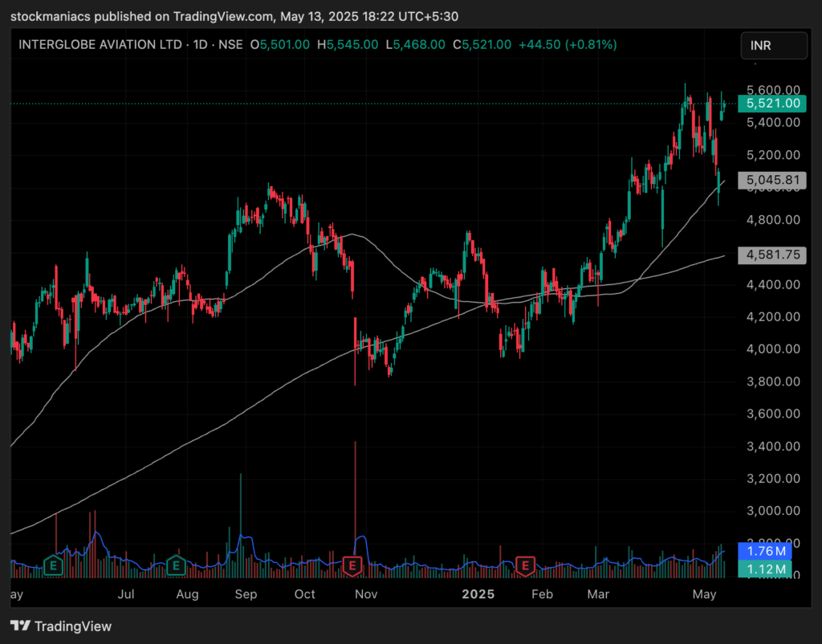
Task: Click the 3,400.00 price axis label
Action: pyautogui.click(x=773, y=446)
